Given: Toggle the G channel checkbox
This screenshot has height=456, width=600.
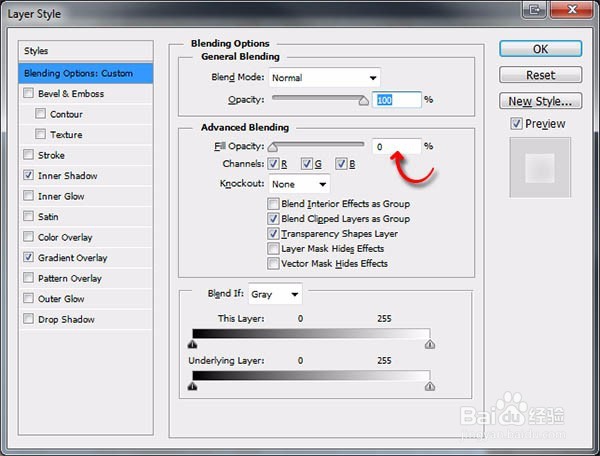Looking at the screenshot, I should 307,164.
